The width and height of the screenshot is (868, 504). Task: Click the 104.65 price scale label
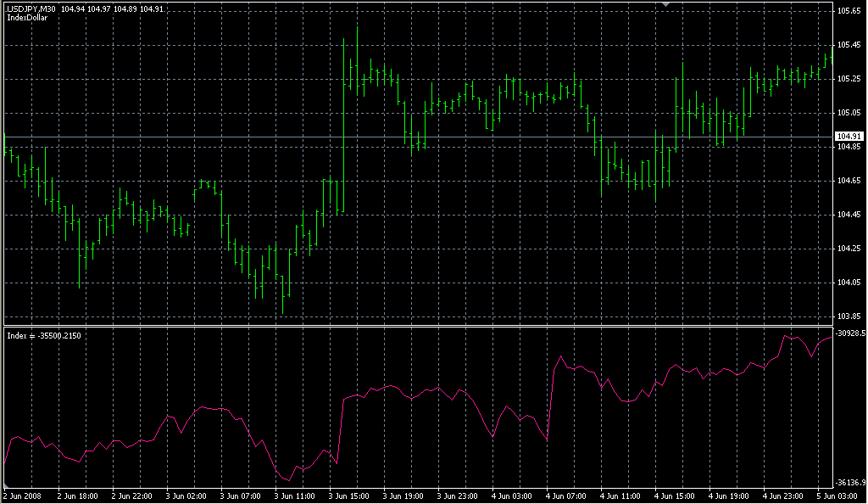[849, 181]
